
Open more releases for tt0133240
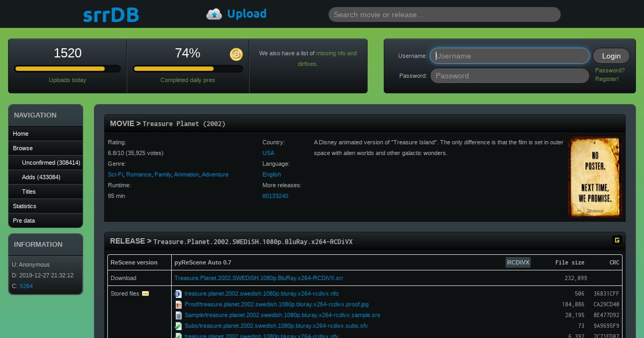tap(275, 196)
